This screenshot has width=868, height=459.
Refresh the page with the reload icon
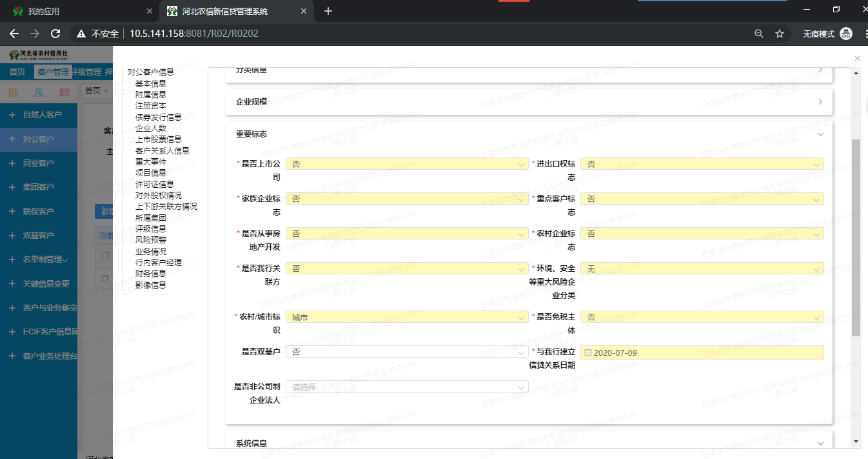(x=55, y=33)
